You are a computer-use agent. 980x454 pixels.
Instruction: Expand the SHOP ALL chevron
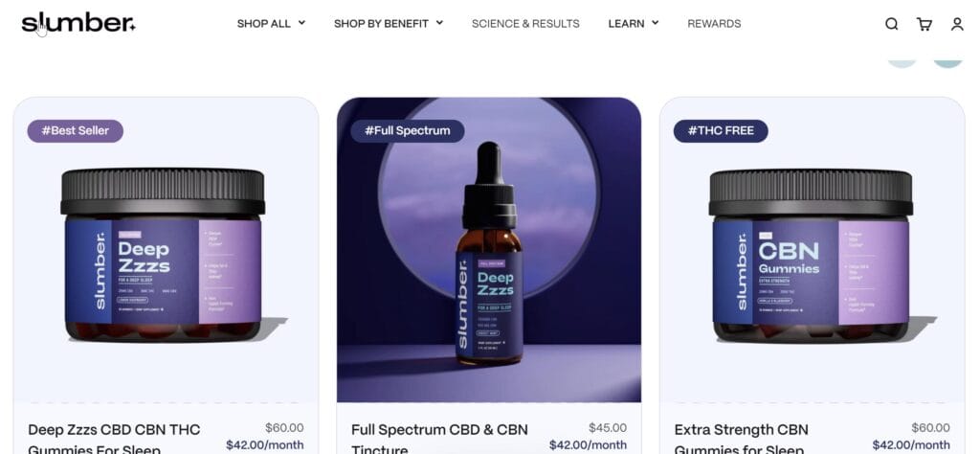(x=301, y=23)
